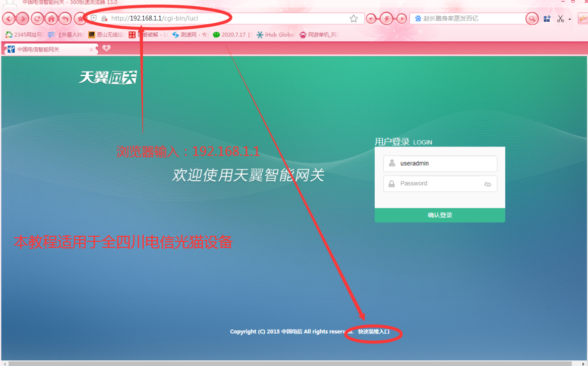Click the shield security icon in address bar
Screen dimensions: 588x366
94,18
